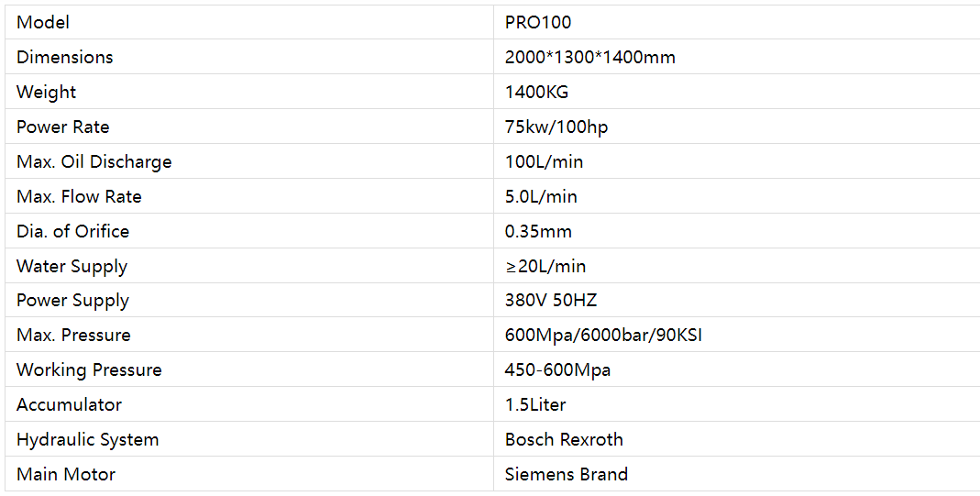980x496 pixels.
Task: Select the 75kw/100hp value
Action: 556,127
